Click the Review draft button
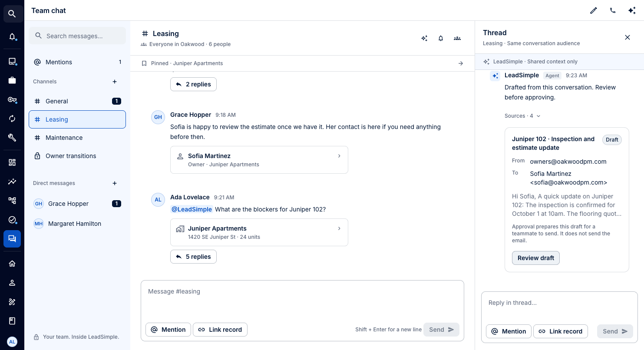 pyautogui.click(x=536, y=258)
